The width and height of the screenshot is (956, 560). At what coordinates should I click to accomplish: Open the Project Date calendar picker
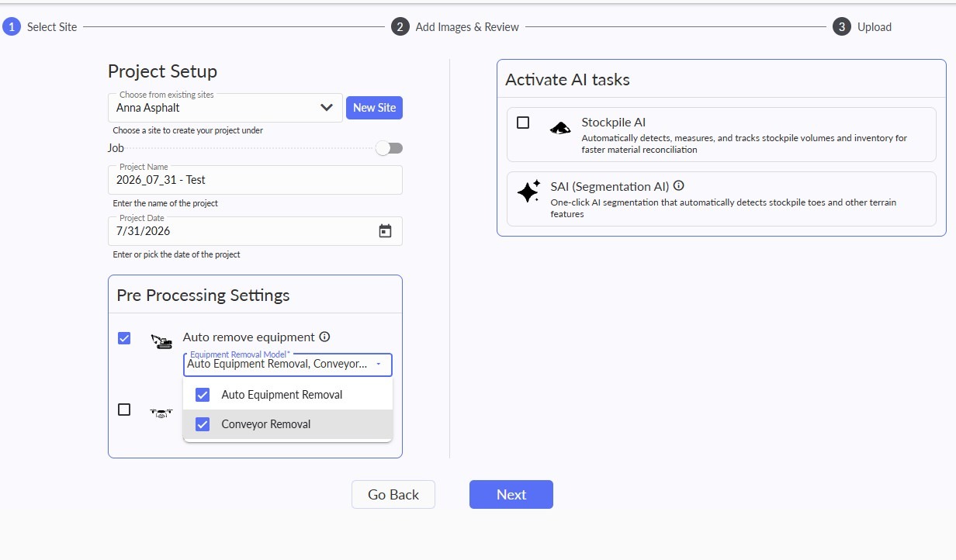tap(385, 231)
